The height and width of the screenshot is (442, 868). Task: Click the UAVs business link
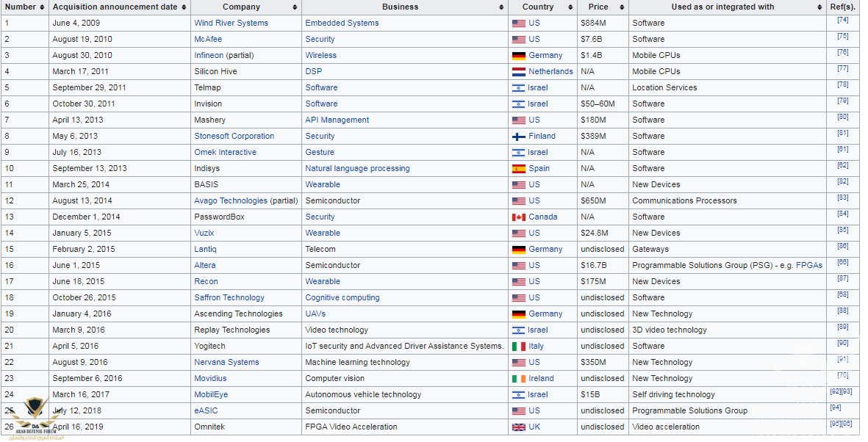[315, 314]
